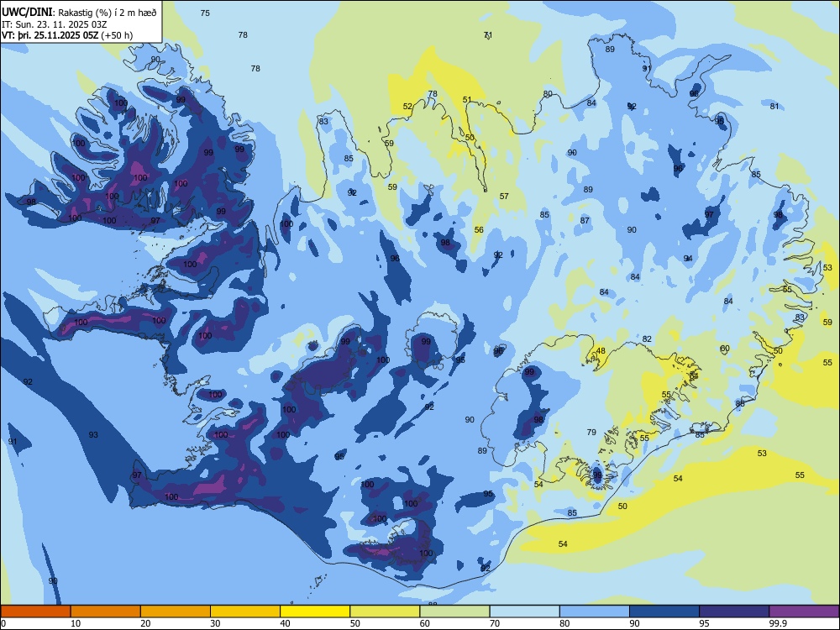
Task: Click the pale yellow 50–60 legend swatch
Action: click(x=385, y=612)
